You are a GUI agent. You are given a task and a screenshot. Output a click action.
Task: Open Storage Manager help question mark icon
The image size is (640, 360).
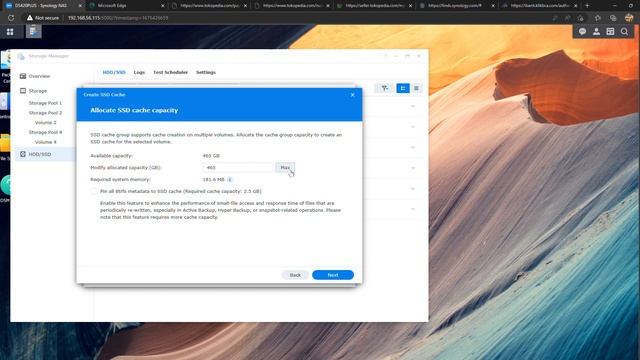click(385, 56)
